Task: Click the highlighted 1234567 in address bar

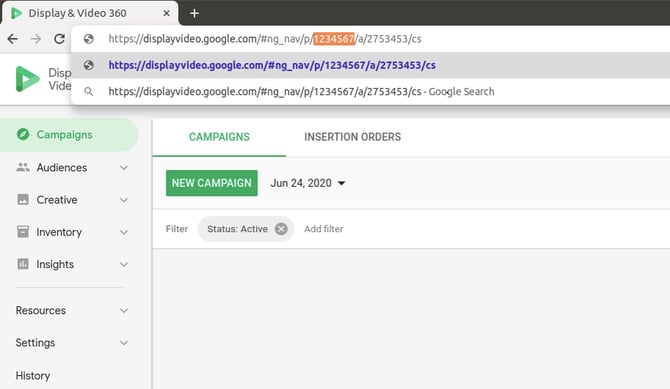Action: [334, 39]
